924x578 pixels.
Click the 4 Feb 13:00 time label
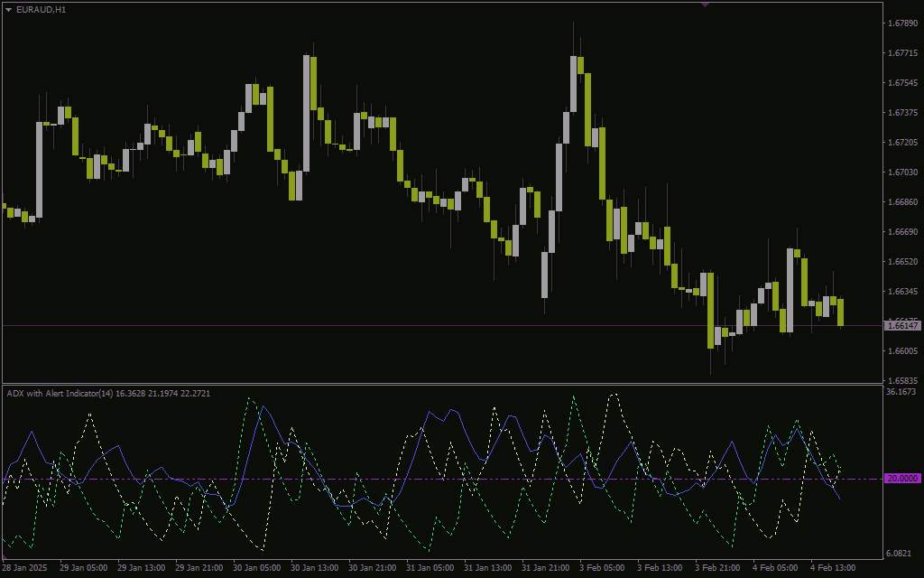tap(833, 569)
